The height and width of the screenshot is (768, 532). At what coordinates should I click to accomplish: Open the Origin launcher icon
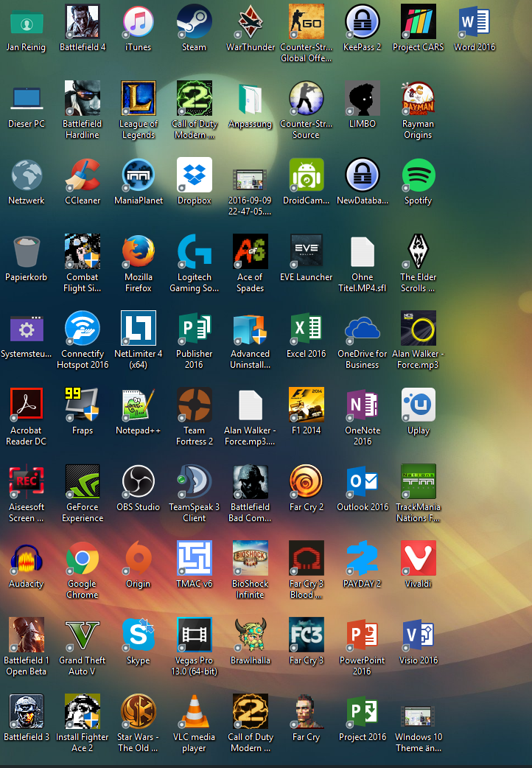click(x=139, y=558)
